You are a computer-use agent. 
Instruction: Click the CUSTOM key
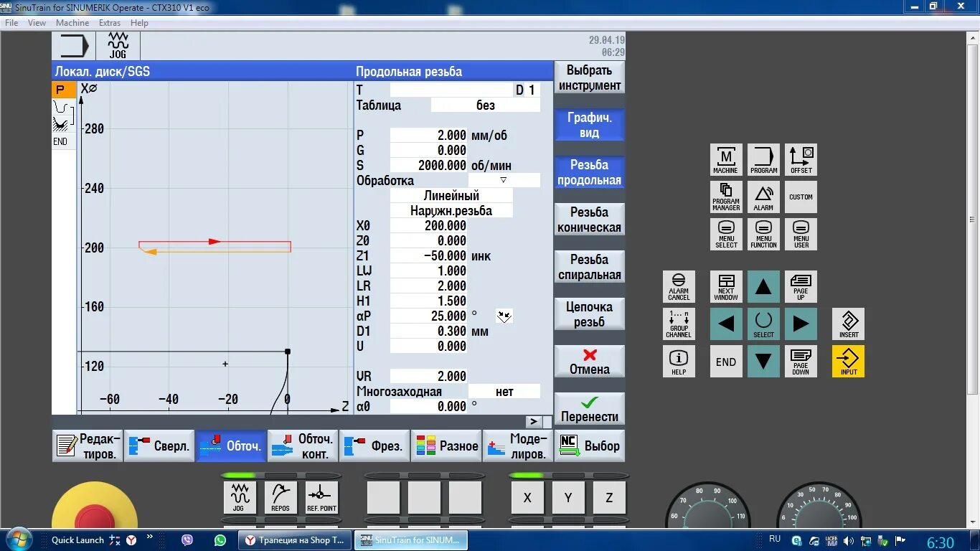pos(801,197)
